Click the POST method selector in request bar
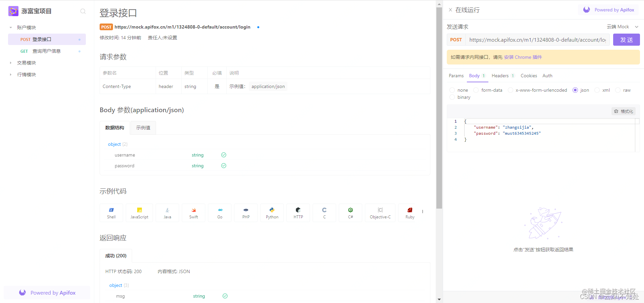 456,40
